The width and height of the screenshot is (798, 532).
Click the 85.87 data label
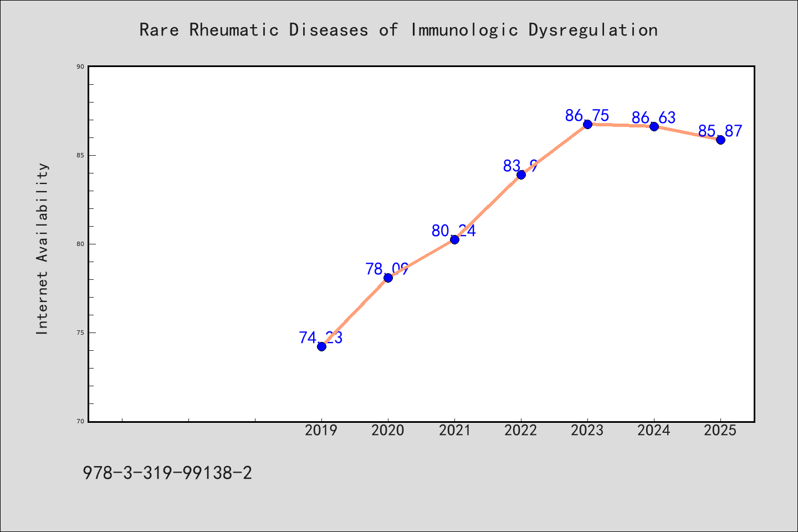click(720, 131)
